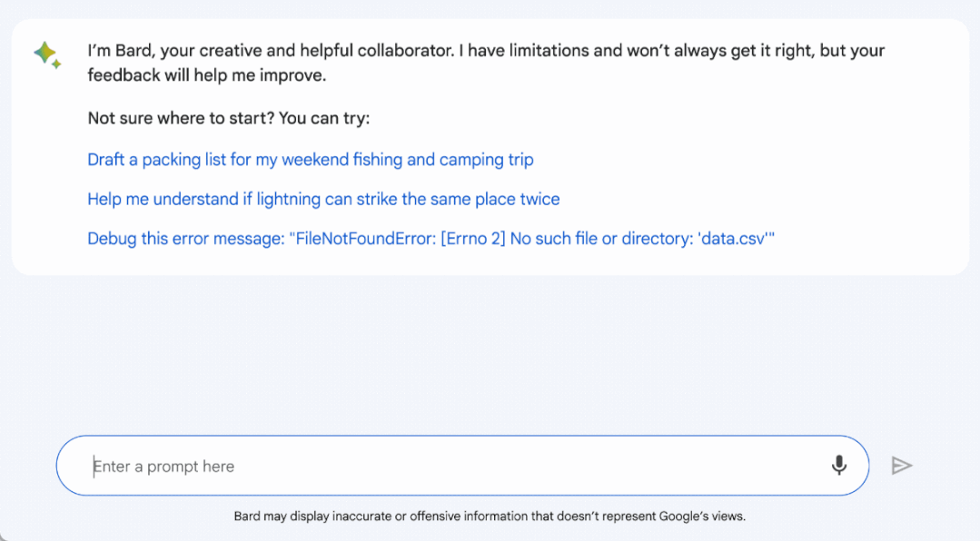Click inside the Enter a prompt here field
Viewport: 980px width, 541px height.
(x=363, y=465)
